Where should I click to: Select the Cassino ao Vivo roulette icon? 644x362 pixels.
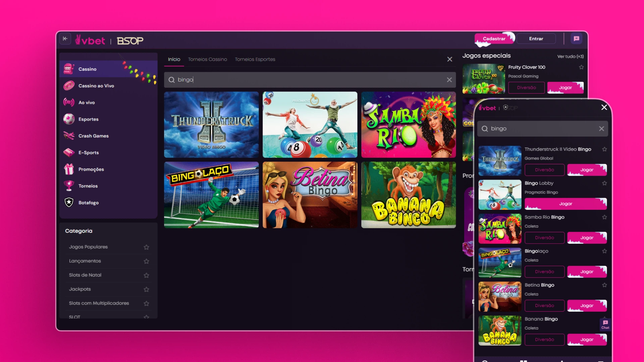(69, 85)
